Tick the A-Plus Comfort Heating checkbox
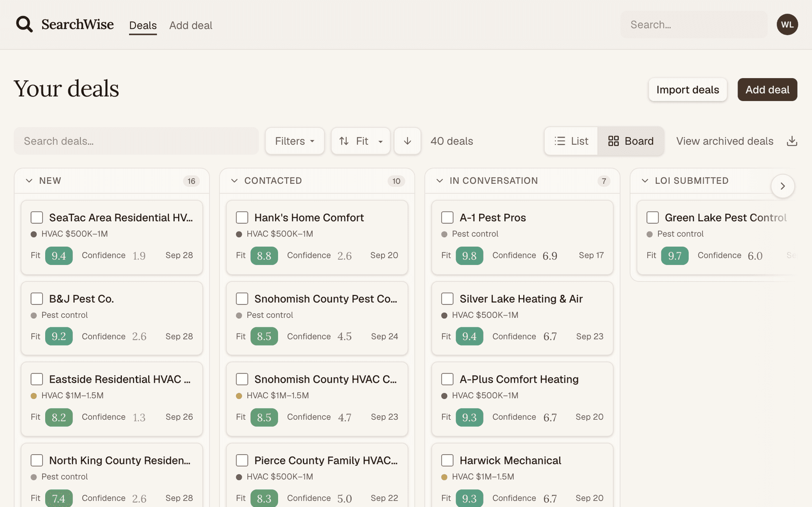Image resolution: width=812 pixels, height=507 pixels. pos(447,379)
